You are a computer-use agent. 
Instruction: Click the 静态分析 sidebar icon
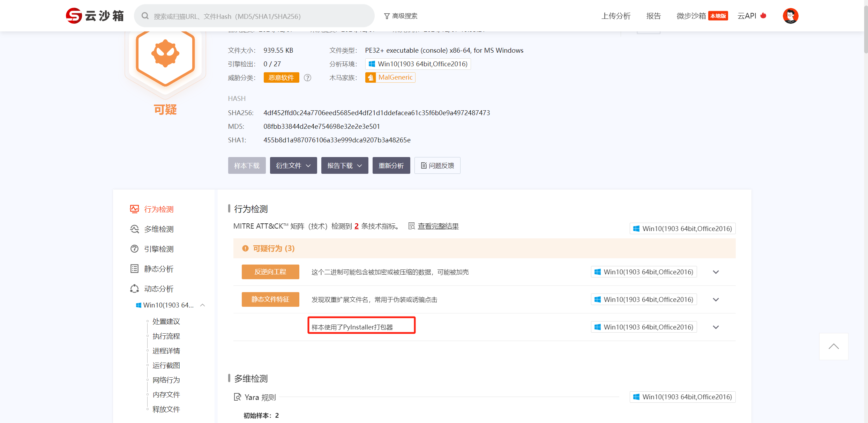point(134,269)
